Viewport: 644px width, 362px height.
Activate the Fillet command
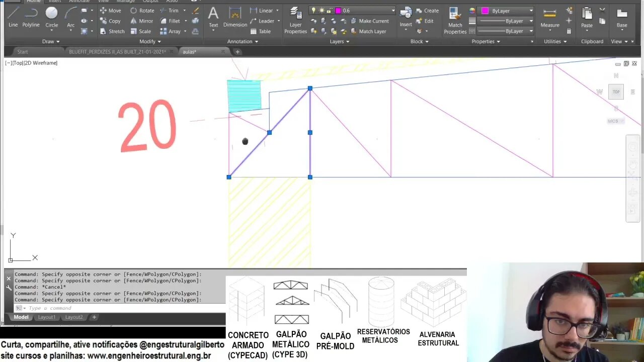170,21
